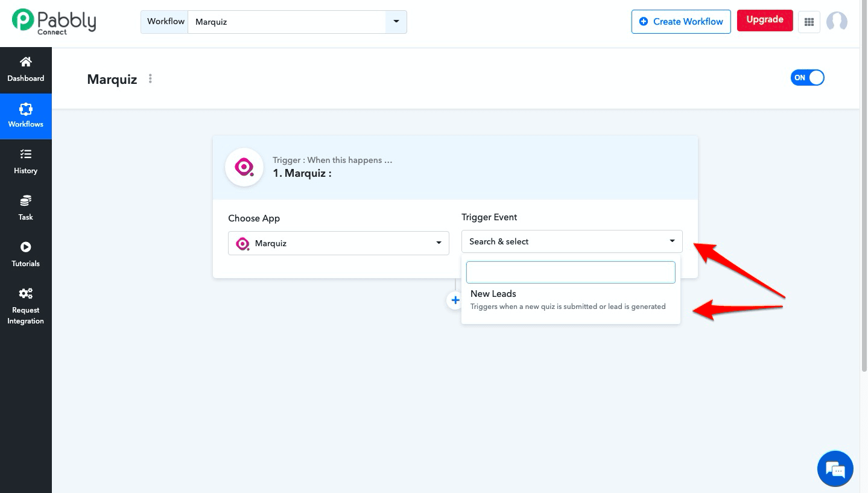Open Request Integration in the sidebar

pos(26,306)
